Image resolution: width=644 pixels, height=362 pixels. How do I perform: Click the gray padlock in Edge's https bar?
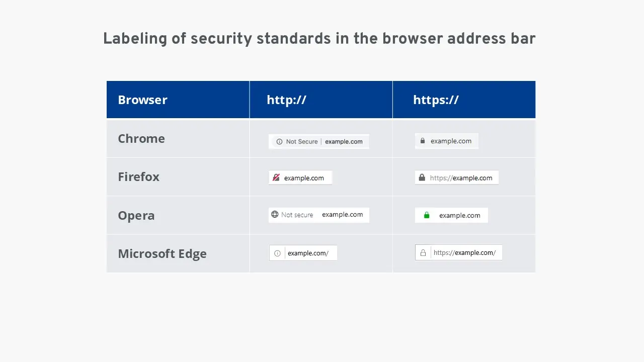pyautogui.click(x=423, y=252)
